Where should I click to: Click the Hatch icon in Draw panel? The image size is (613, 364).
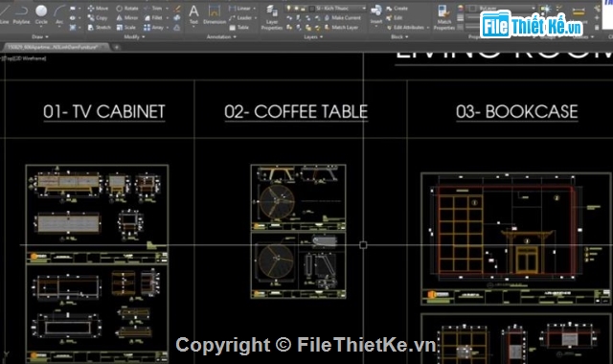point(73,28)
